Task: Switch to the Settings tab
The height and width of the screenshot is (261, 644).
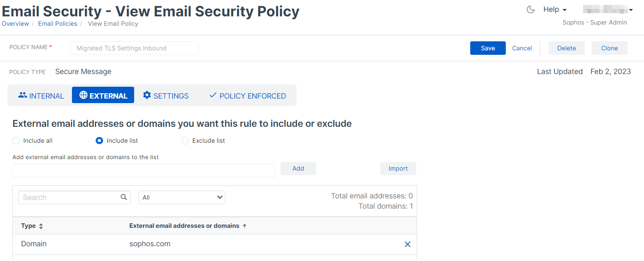Action: click(166, 96)
